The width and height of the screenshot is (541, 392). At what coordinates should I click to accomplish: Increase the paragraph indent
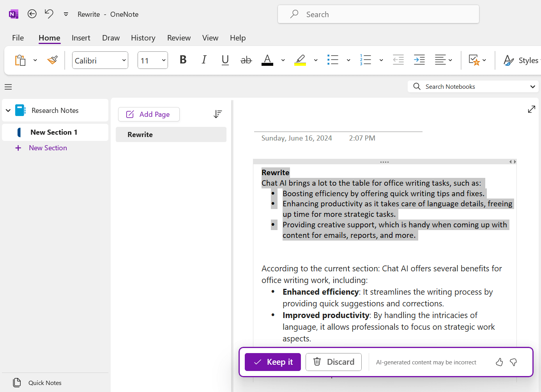point(419,60)
